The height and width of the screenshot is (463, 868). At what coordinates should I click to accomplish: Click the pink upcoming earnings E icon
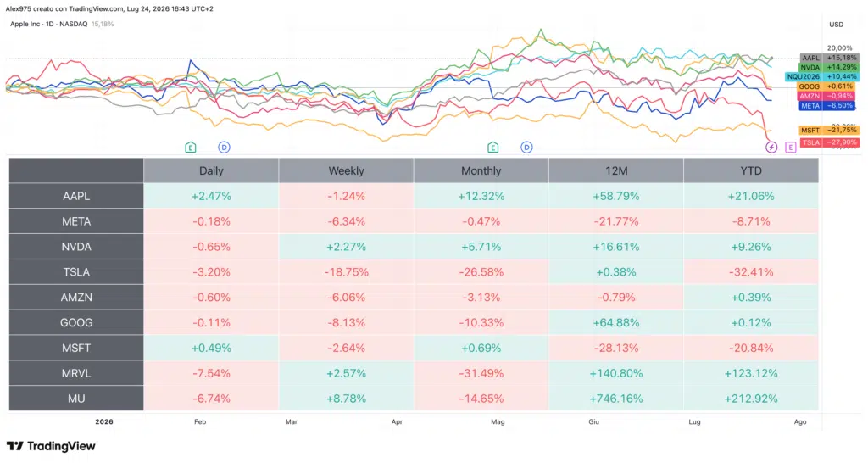791,148
